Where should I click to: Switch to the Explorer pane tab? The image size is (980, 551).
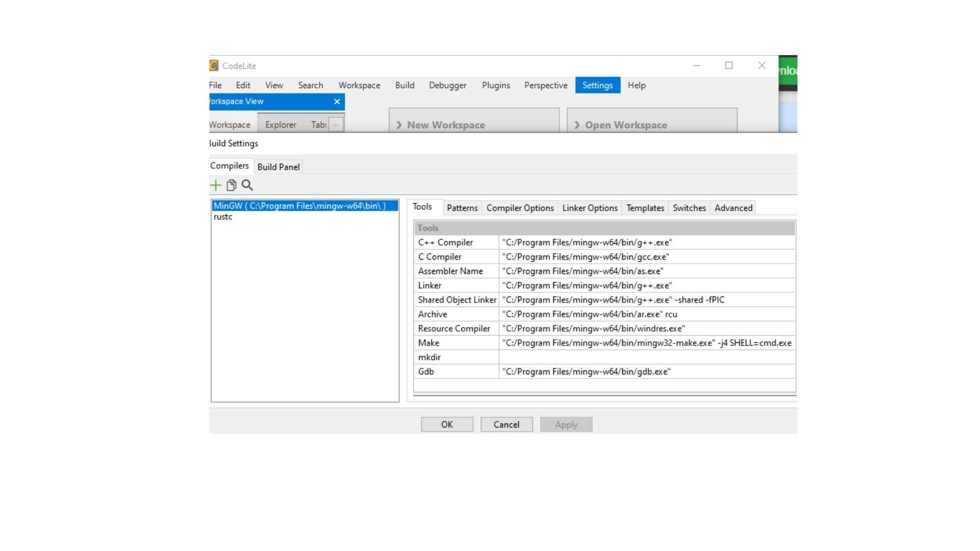[281, 124]
